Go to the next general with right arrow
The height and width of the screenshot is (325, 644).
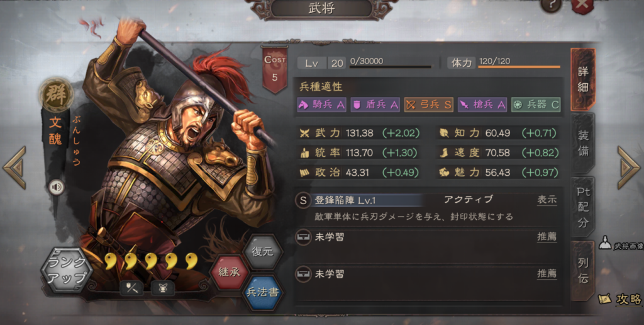(x=628, y=168)
